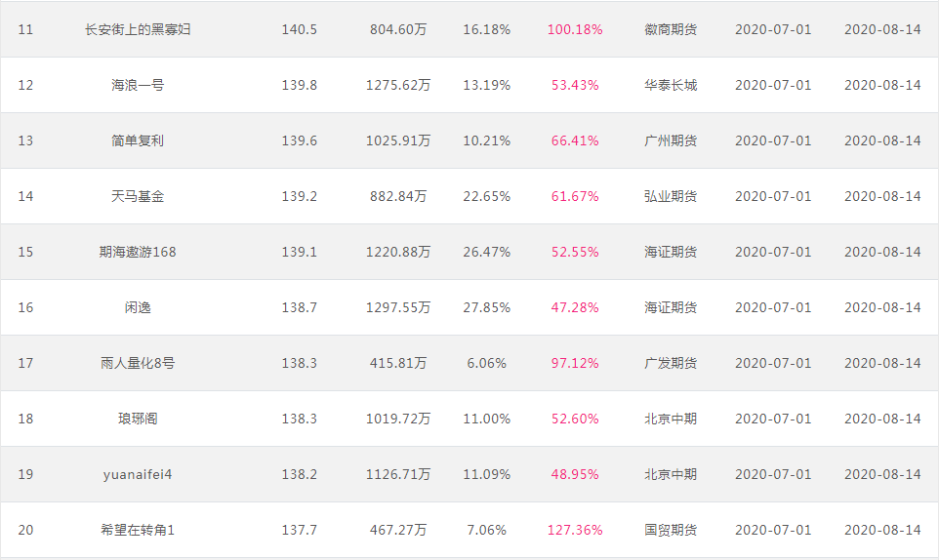Click the 127.36% return value

pos(575,530)
